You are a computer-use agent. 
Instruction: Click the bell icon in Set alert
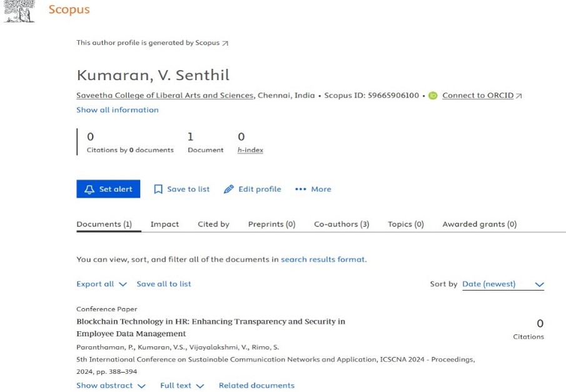click(89, 189)
